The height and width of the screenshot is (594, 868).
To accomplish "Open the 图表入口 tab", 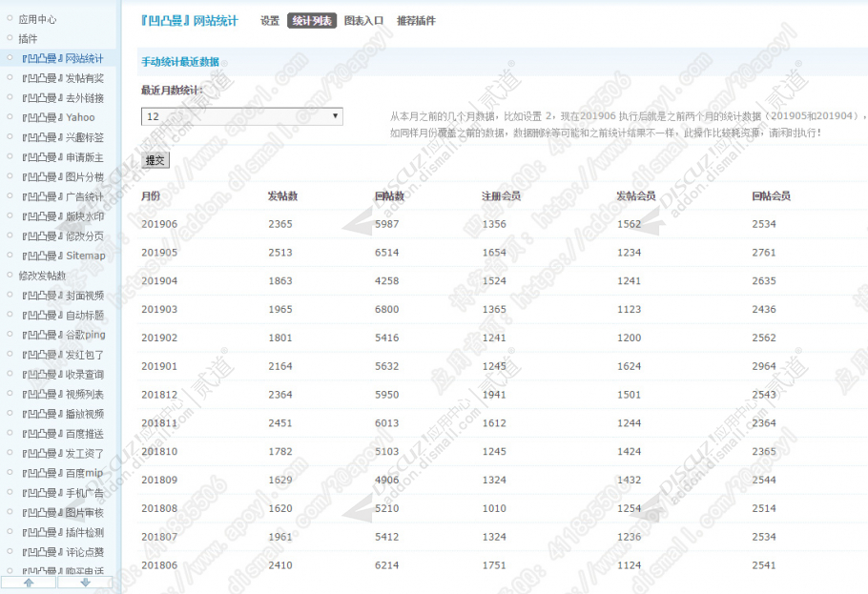I will [x=363, y=21].
